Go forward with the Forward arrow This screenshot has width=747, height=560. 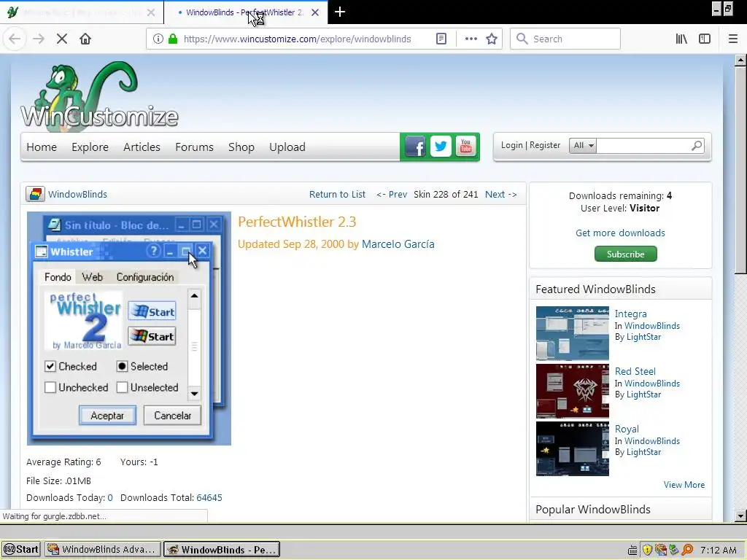click(x=39, y=39)
